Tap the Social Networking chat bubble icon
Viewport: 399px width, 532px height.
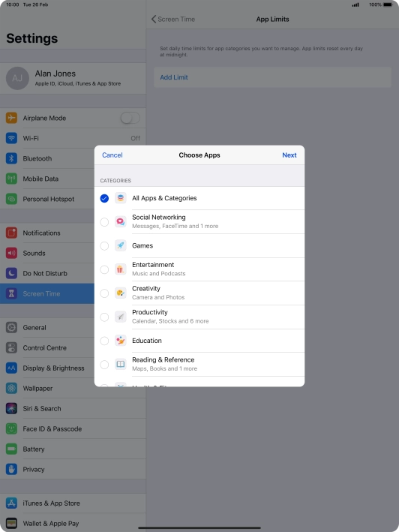coord(120,221)
